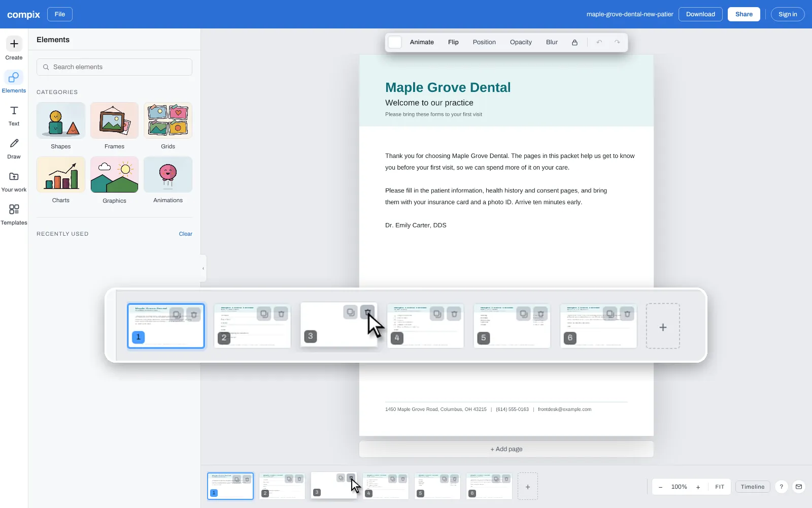
Task: Open the Animations category
Action: click(x=168, y=180)
